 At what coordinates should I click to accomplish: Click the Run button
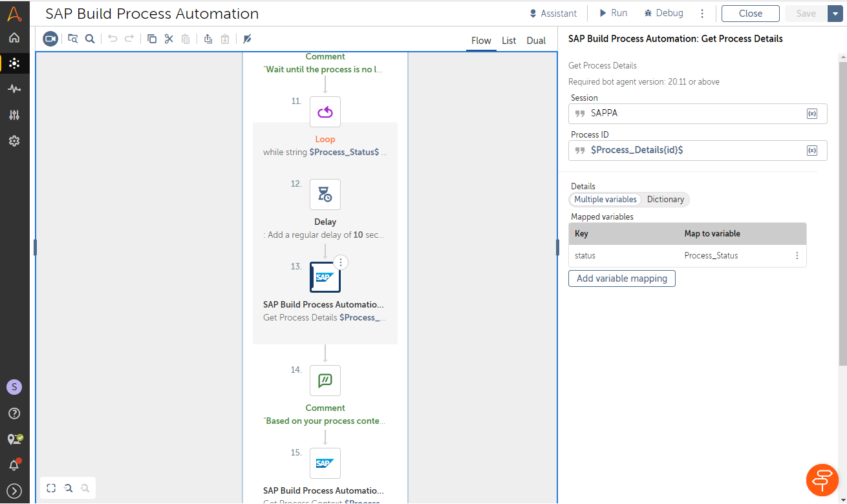612,13
